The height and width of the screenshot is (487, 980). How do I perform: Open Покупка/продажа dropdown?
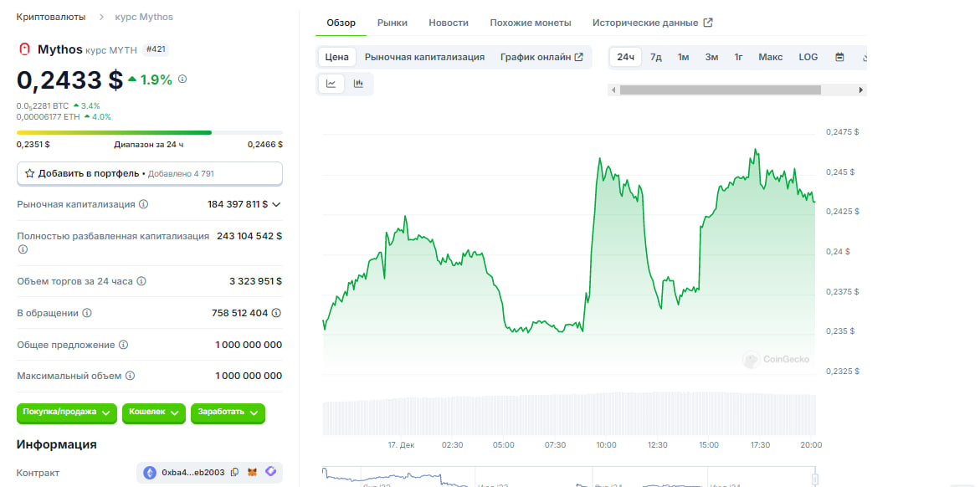pyautogui.click(x=66, y=413)
